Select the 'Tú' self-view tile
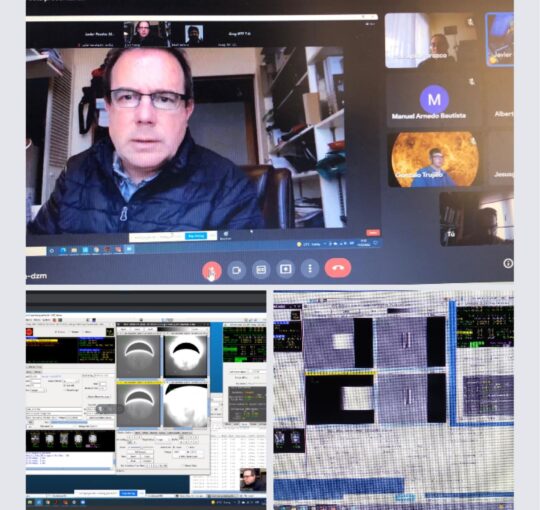Image resolution: width=540 pixels, height=510 pixels. (476, 219)
